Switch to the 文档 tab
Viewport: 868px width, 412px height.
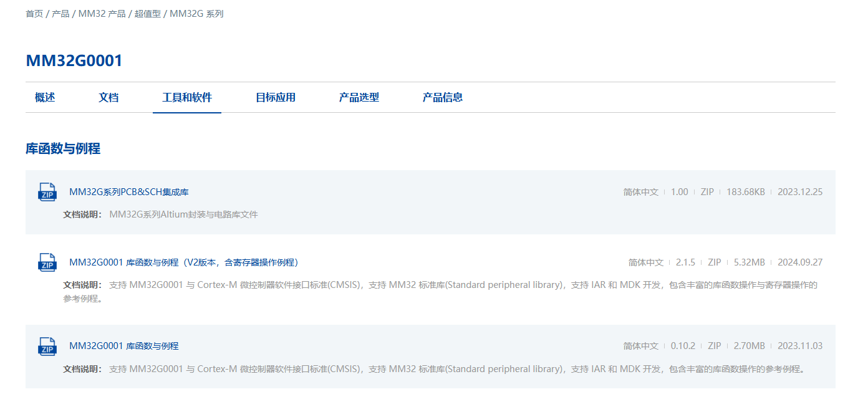109,97
